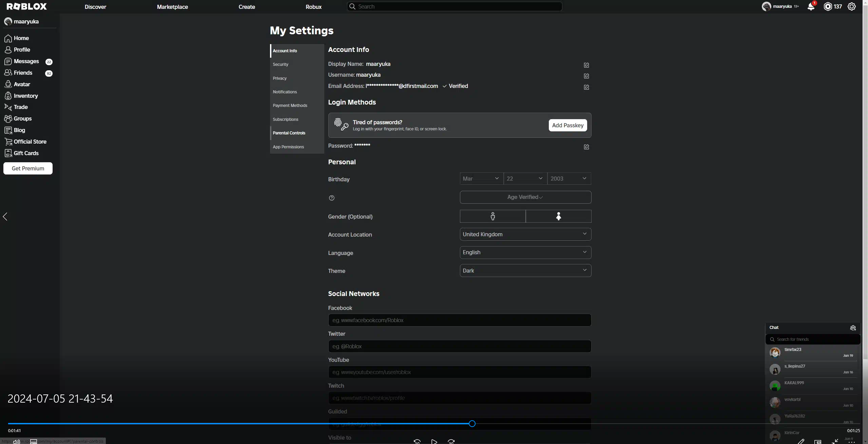Click the Age Verified button
Viewport: 868px width, 444px height.
click(x=525, y=197)
